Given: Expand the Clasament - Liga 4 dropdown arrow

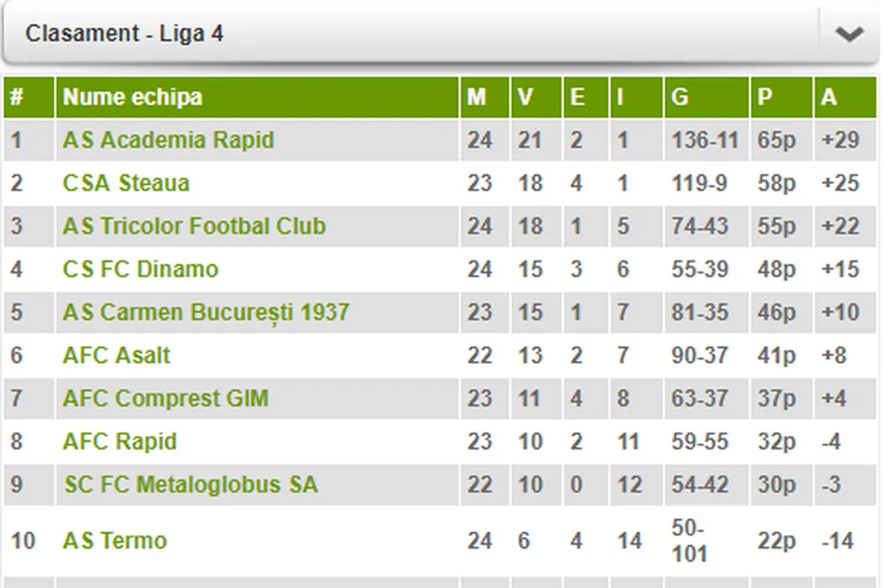Looking at the screenshot, I should click(848, 34).
